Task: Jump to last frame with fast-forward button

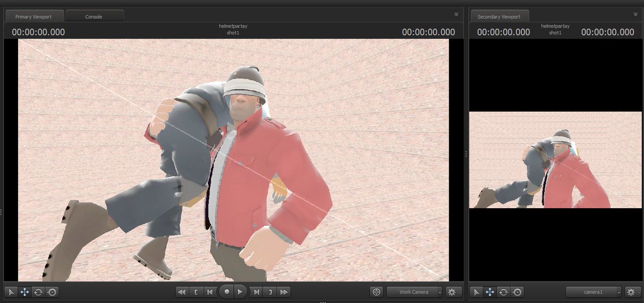Action: [x=284, y=292]
